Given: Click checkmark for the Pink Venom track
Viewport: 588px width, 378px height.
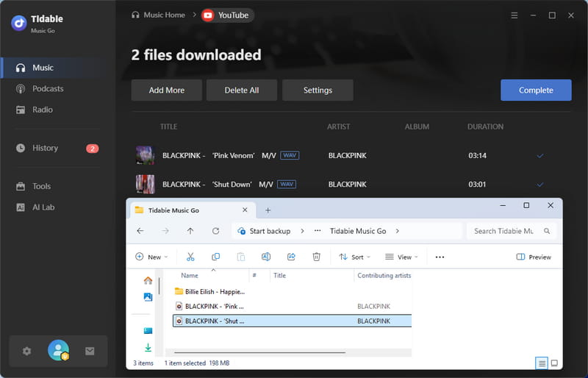Looking at the screenshot, I should click(x=540, y=155).
